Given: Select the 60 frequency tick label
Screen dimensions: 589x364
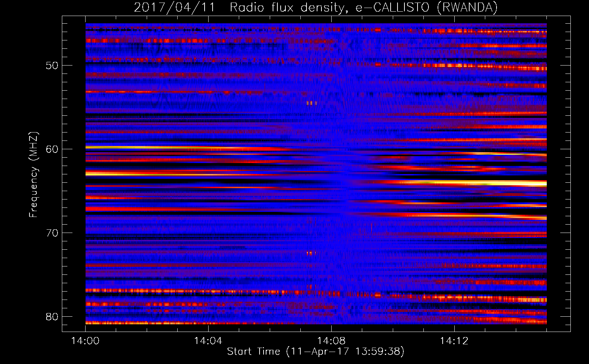Looking at the screenshot, I should tap(52, 150).
